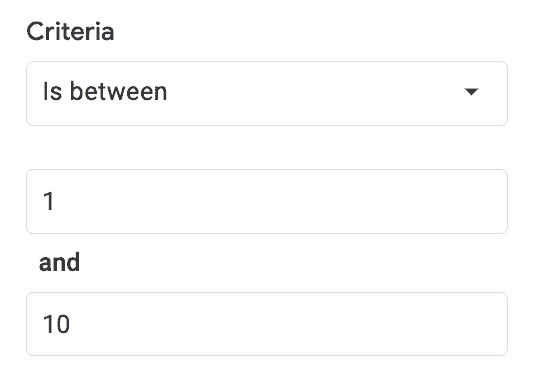Click the 'and' label between fields
The image size is (544, 388).
coord(59,262)
